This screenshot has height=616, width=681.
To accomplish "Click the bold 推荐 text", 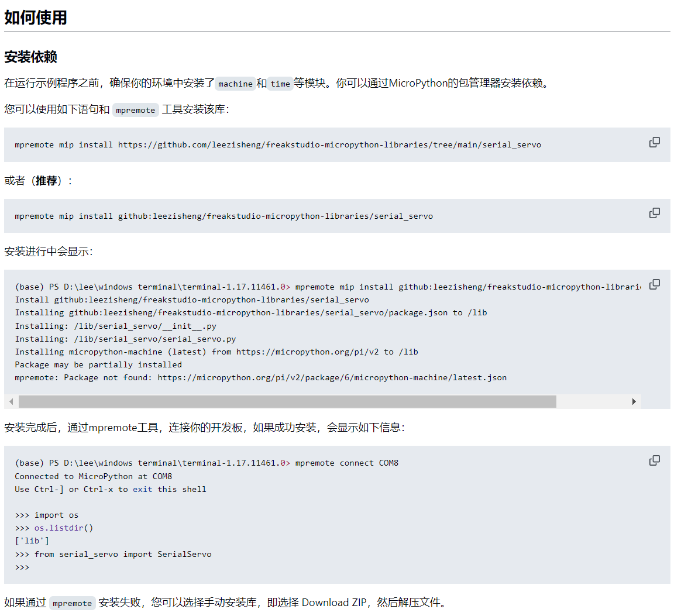I will tap(46, 181).
